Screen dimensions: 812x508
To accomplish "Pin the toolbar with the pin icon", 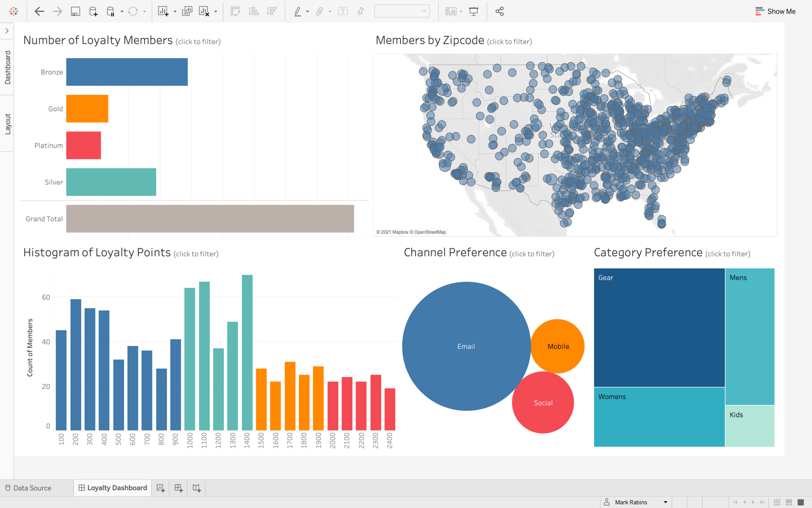I will click(x=360, y=11).
